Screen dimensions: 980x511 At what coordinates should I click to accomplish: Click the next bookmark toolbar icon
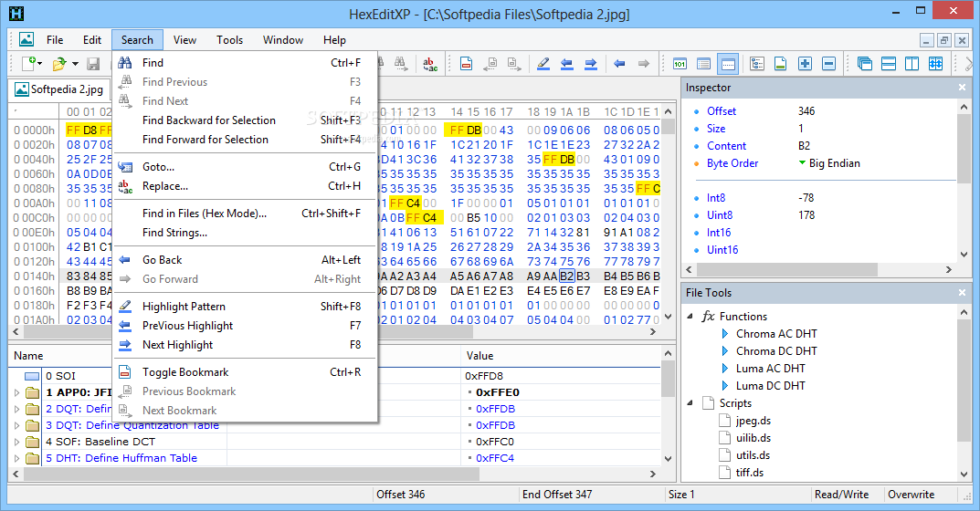click(514, 64)
